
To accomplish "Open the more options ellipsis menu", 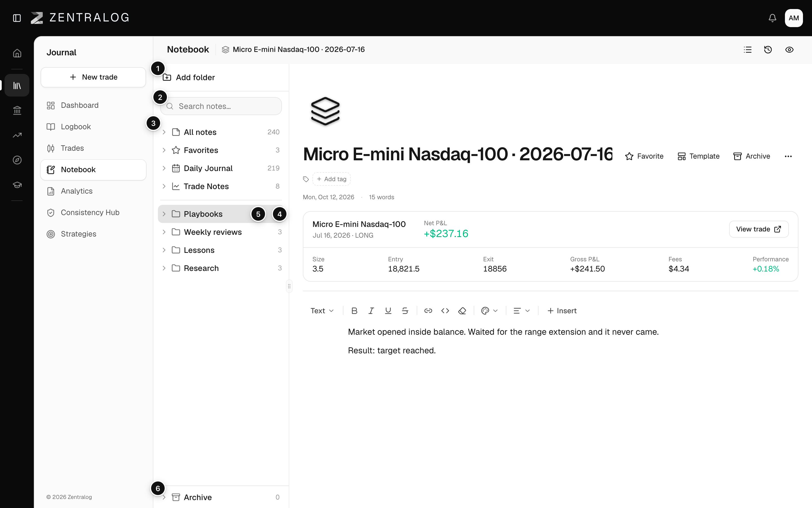I will [788, 156].
